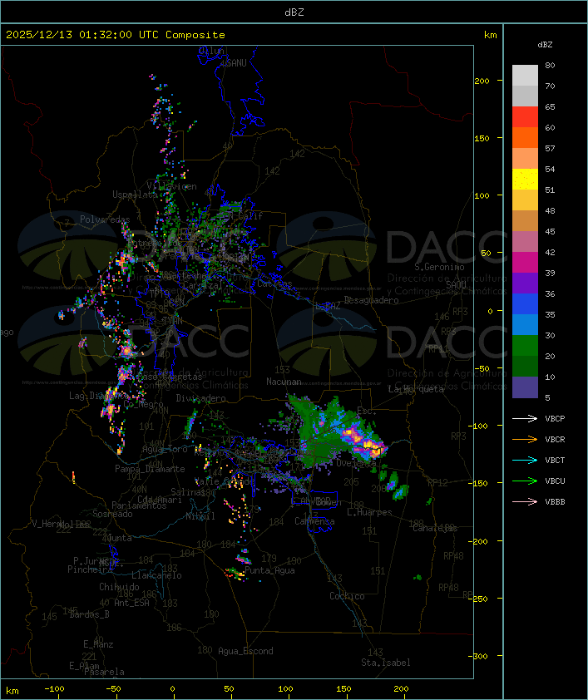Click the 42 label on the dBZ scale
The height and width of the screenshot is (700, 588).
click(550, 252)
